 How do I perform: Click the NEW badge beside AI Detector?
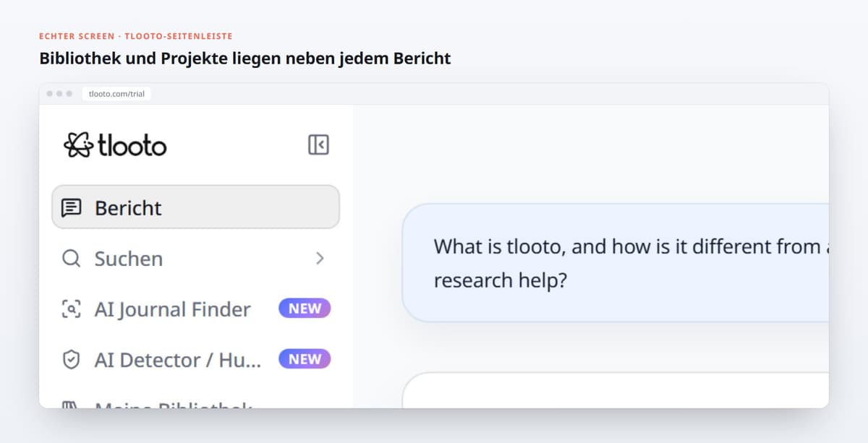click(x=305, y=359)
